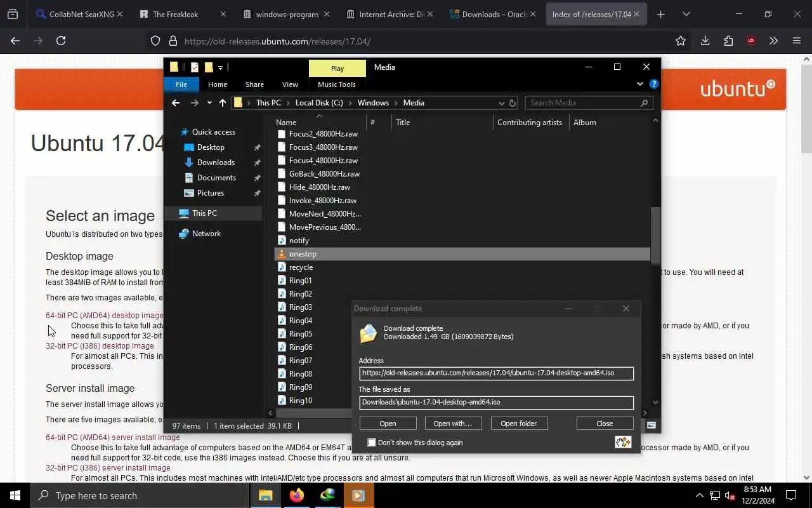This screenshot has width=812, height=508.
Task: Open the View ribbon tab
Action: tap(290, 84)
